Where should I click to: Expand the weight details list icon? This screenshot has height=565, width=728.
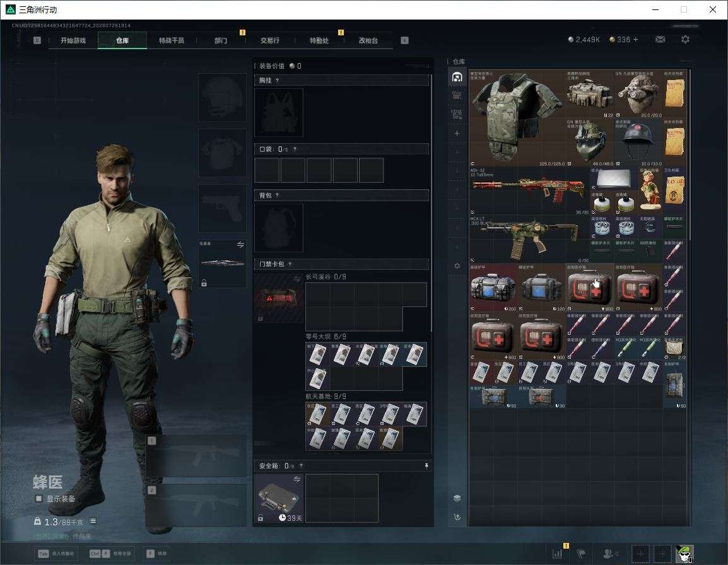(x=93, y=521)
